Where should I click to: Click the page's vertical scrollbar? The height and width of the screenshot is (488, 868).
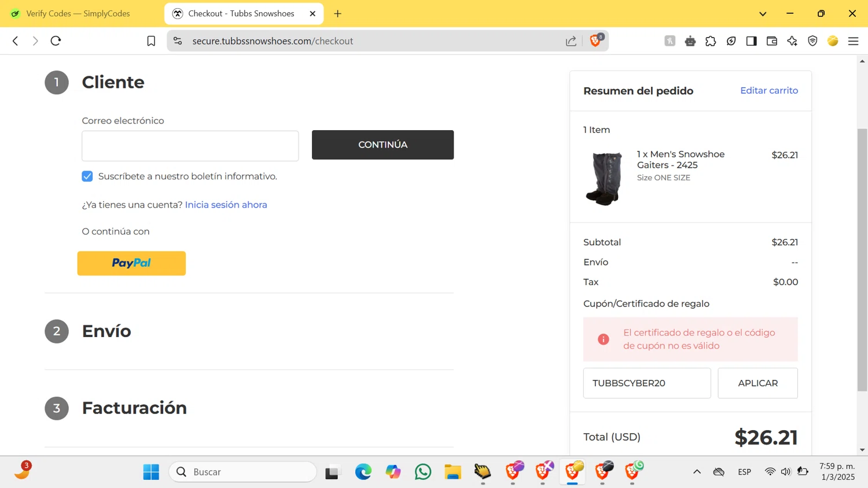[862, 259]
